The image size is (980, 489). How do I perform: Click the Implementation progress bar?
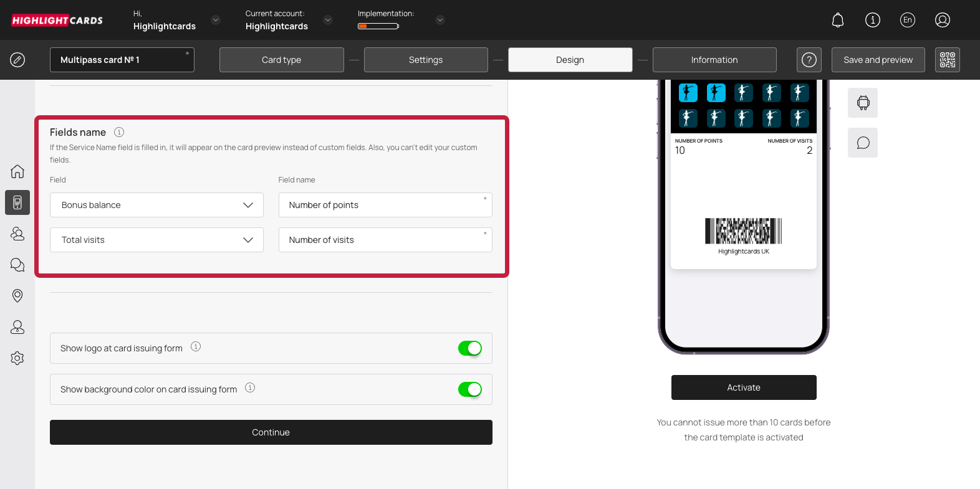click(378, 26)
